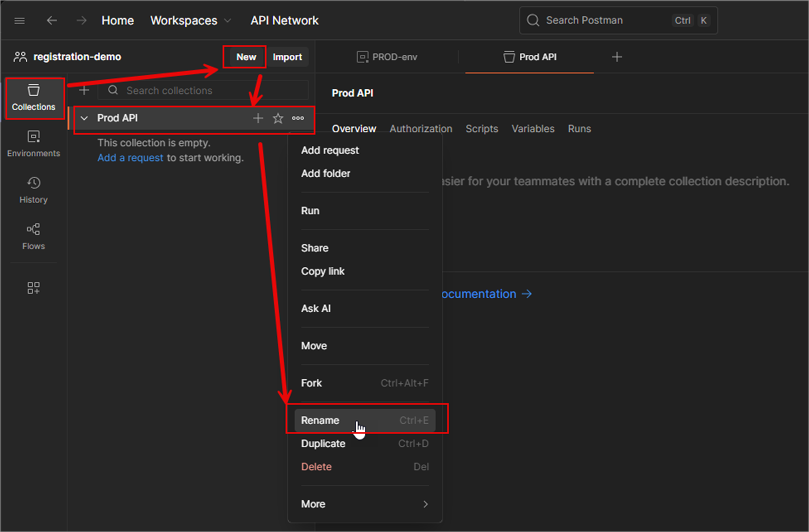Image resolution: width=809 pixels, height=532 pixels.
Task: Open the Flows sidebar panel
Action: [33, 235]
